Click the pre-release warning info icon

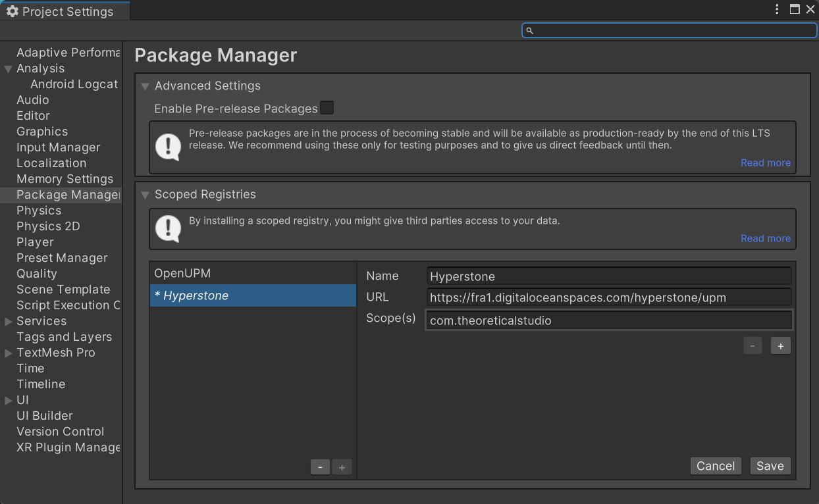pyautogui.click(x=169, y=147)
